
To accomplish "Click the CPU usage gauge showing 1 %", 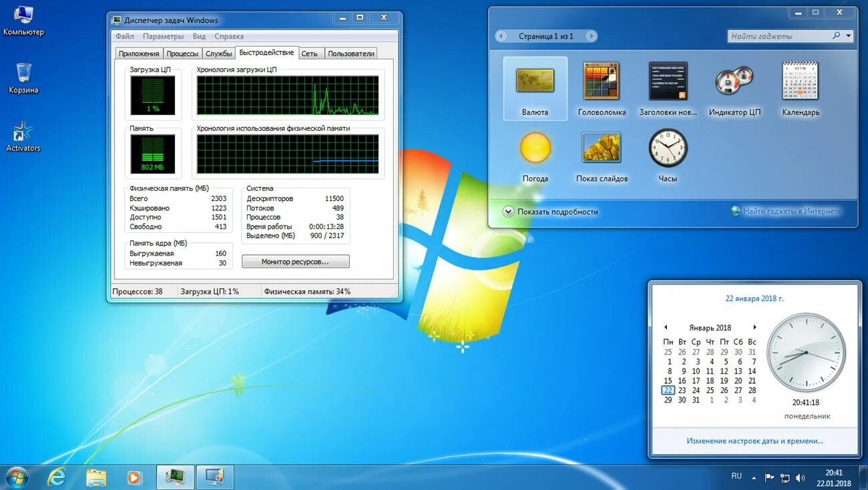I will tap(153, 95).
